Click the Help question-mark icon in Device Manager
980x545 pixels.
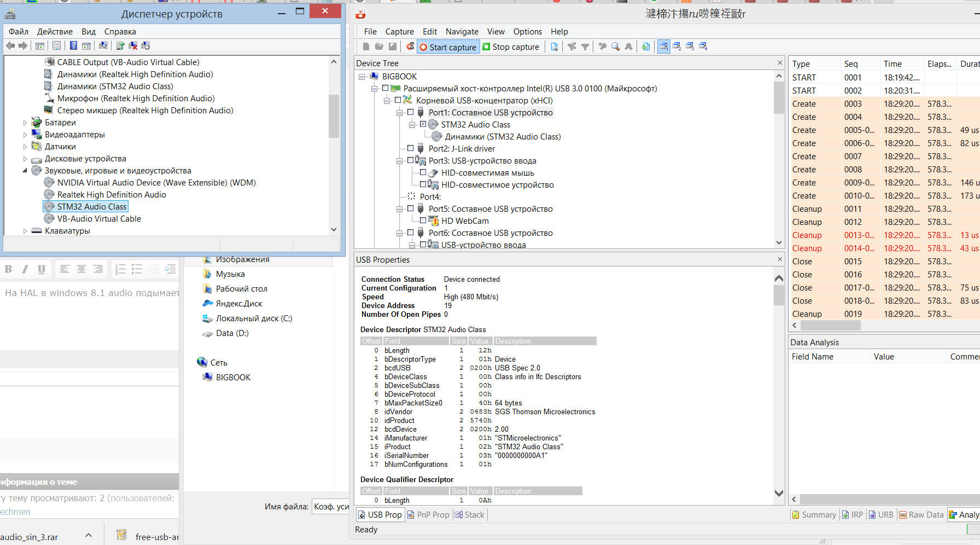click(x=73, y=45)
